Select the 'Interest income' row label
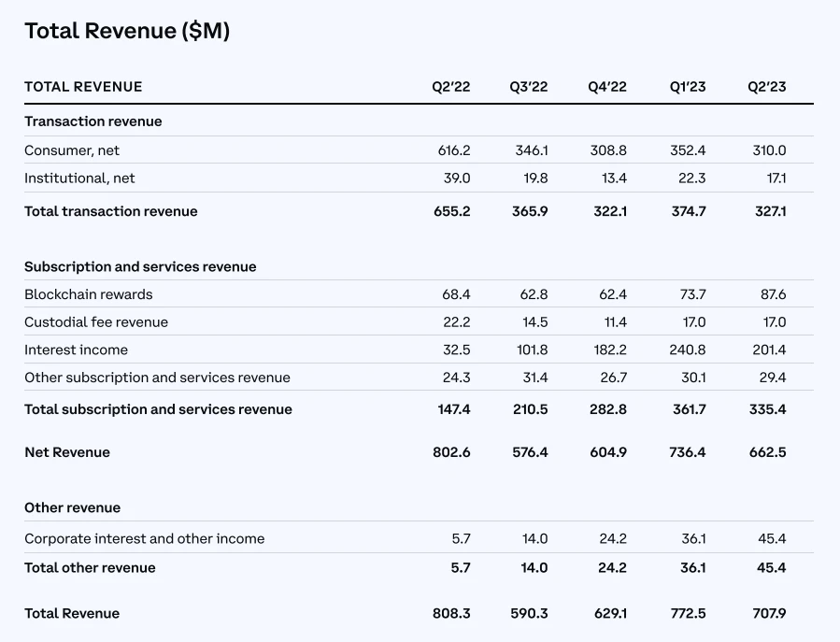This screenshot has height=642, width=840. coord(76,350)
